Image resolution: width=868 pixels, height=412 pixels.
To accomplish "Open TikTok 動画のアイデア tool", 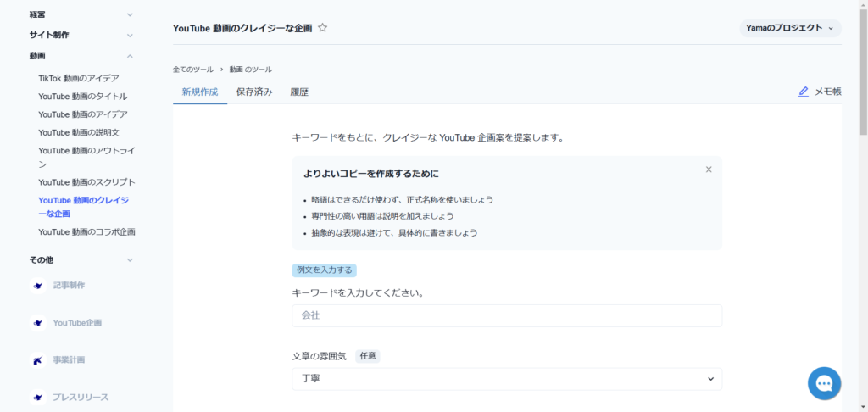I will tap(79, 78).
